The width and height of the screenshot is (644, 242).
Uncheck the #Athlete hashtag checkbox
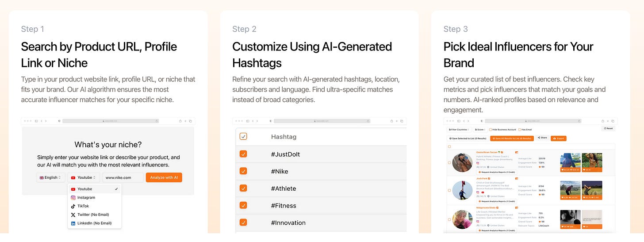[x=243, y=188]
